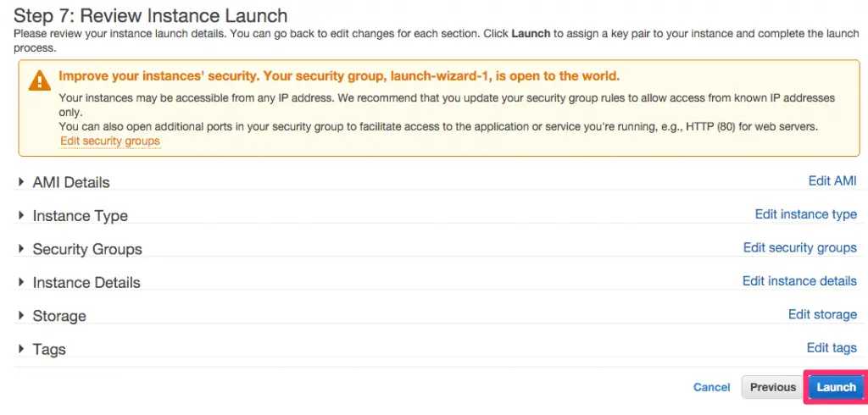Viewport: 868px width, 415px height.
Task: Expand the Instance Type disclosure triangle
Action: pyautogui.click(x=21, y=214)
